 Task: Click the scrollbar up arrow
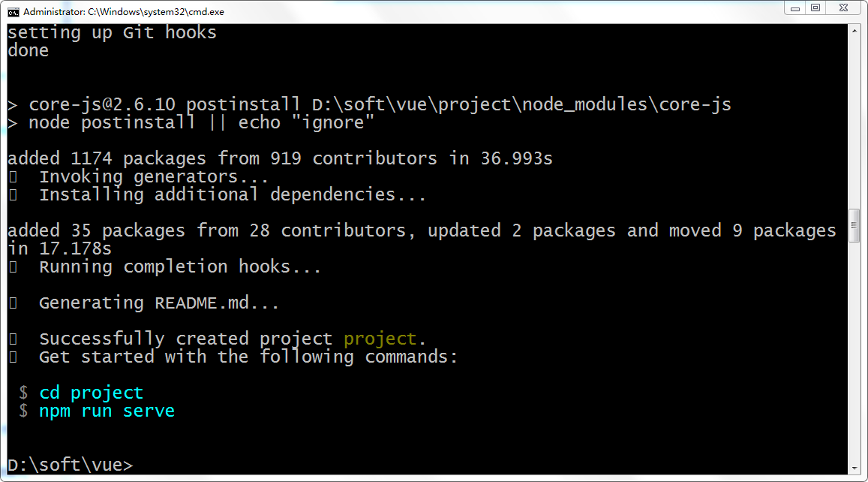click(x=854, y=31)
